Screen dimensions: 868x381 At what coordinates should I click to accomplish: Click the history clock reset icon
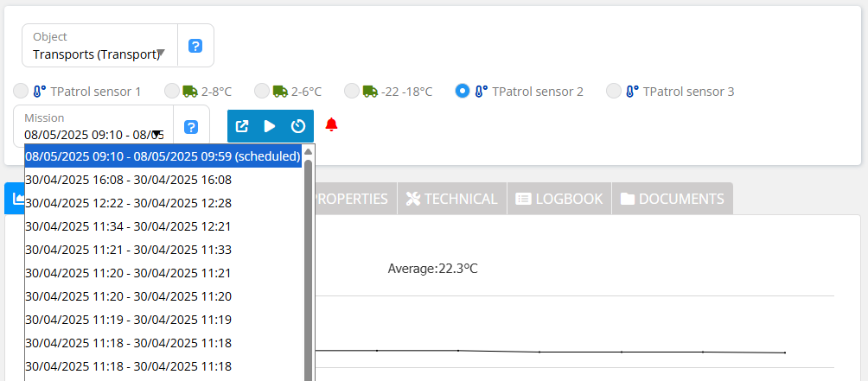[298, 126]
